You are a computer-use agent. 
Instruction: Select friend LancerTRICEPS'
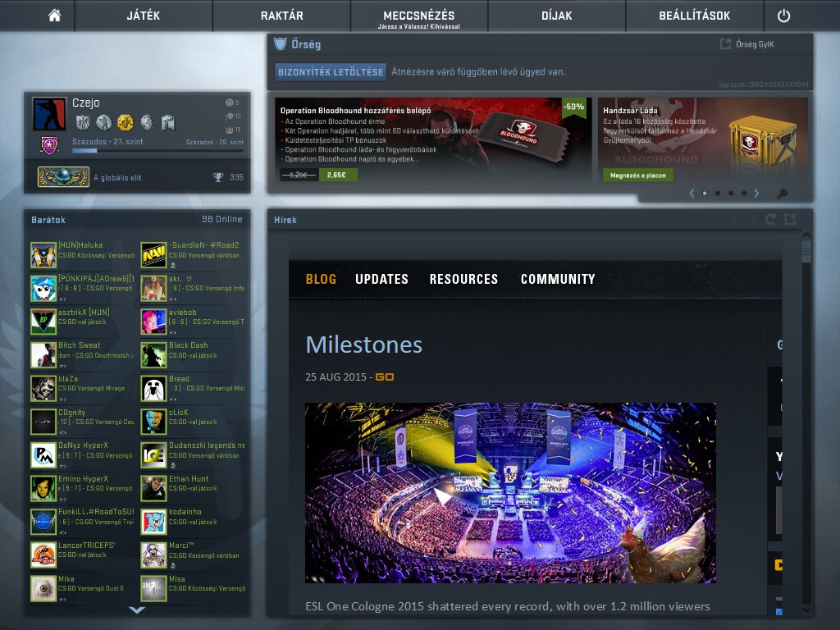(x=83, y=555)
